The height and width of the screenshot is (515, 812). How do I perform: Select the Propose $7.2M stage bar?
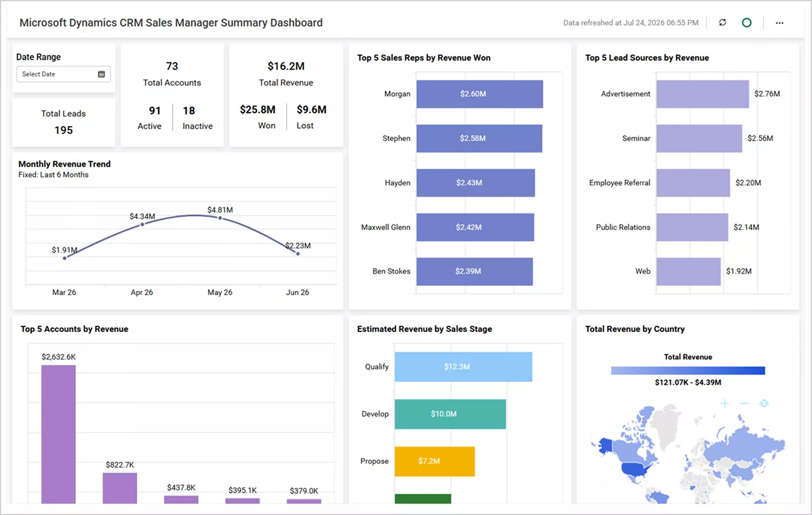pyautogui.click(x=434, y=461)
